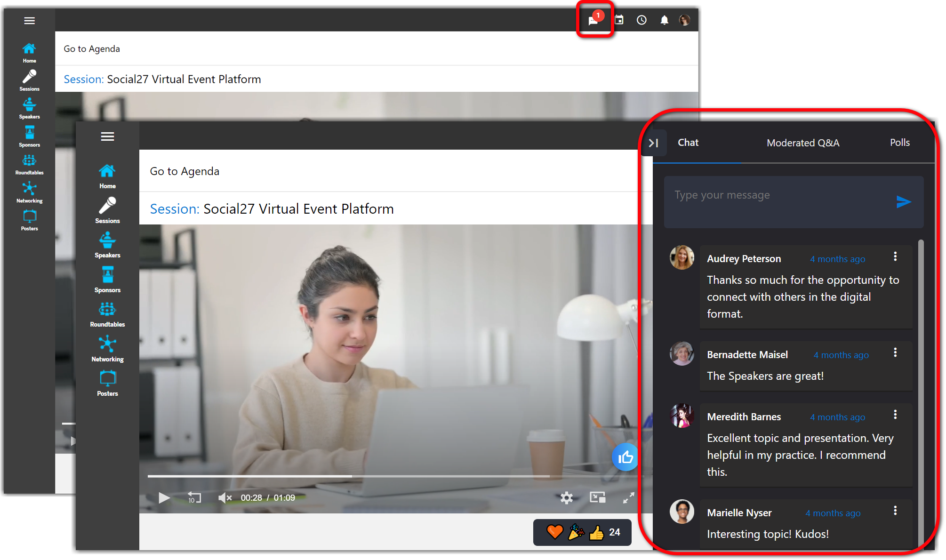
Task: Collapse the chat side panel
Action: click(x=654, y=143)
